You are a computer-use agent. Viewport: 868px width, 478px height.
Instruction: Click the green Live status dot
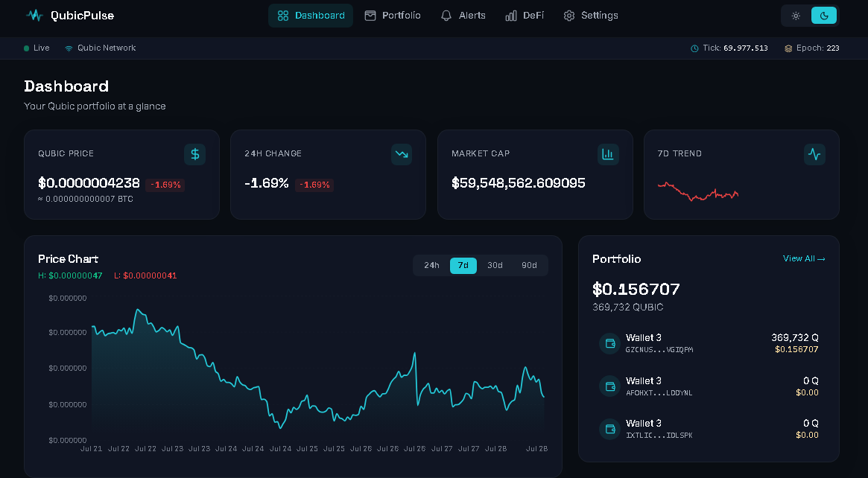(27, 48)
